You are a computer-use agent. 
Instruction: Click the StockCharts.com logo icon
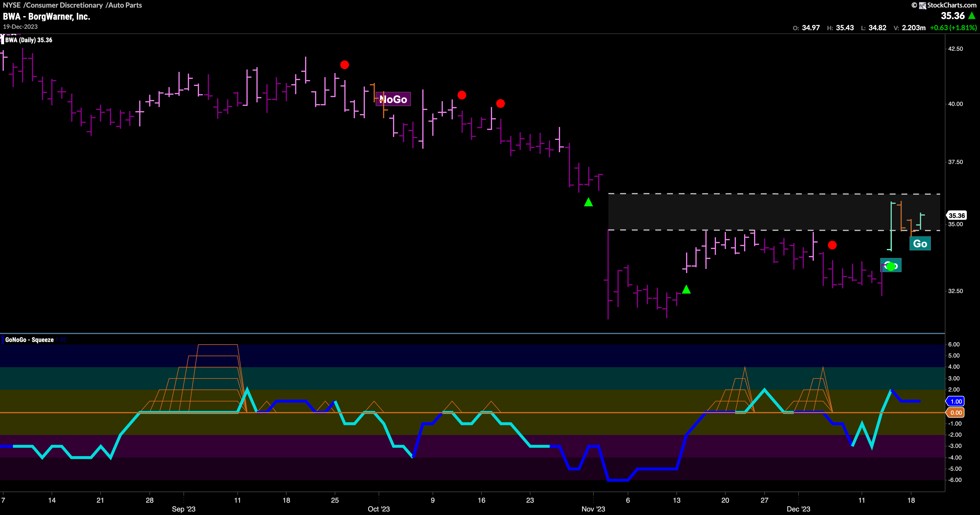pos(923,5)
